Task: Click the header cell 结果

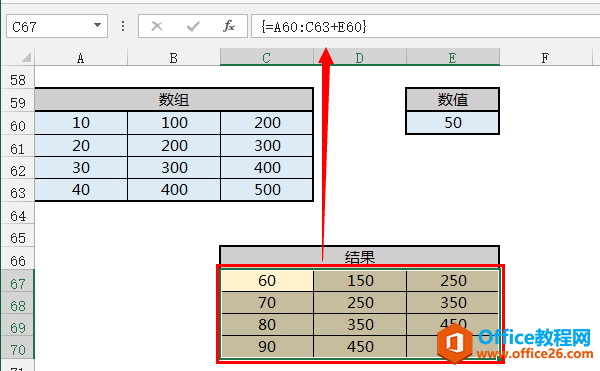Action: (360, 256)
